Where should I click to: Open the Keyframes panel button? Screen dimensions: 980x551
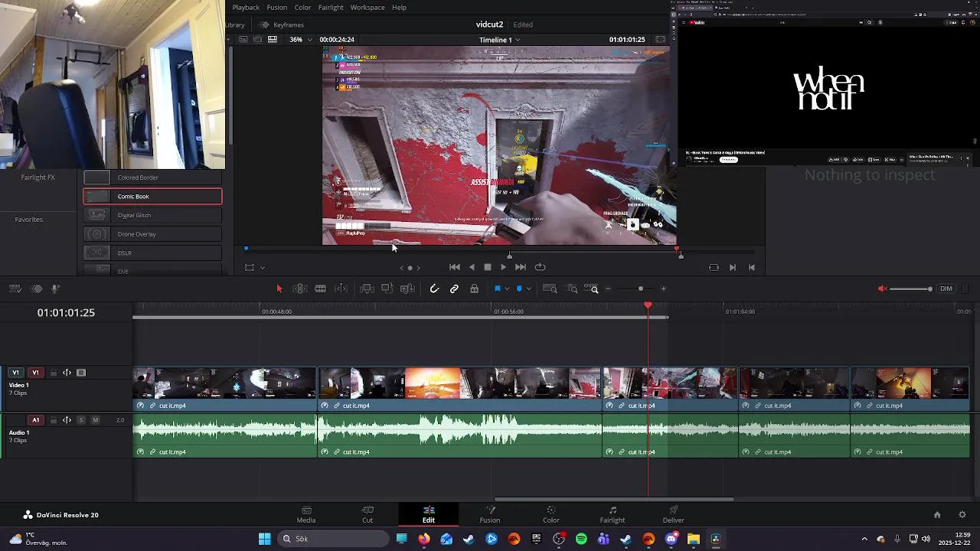tap(283, 24)
